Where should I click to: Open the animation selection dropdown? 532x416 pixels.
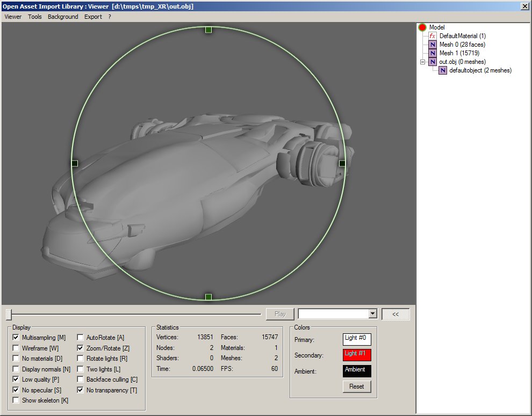(372, 314)
